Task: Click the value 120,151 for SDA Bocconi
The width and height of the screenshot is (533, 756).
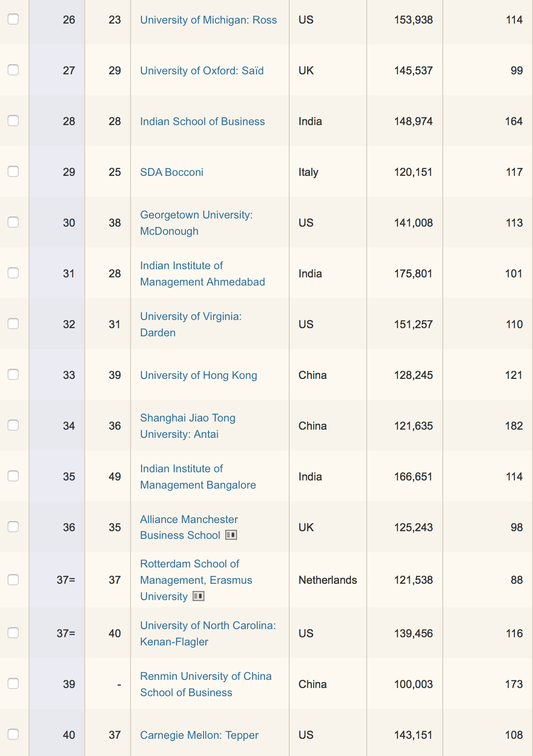Action: [413, 172]
